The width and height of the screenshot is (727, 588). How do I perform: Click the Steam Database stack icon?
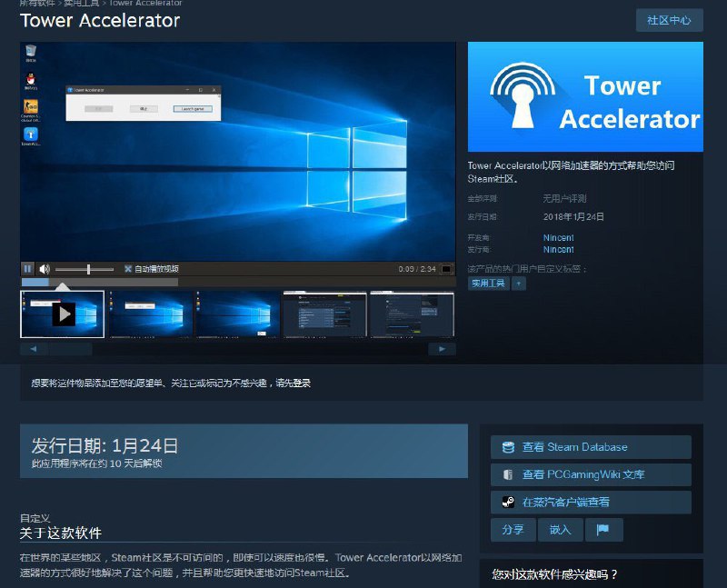click(x=508, y=447)
